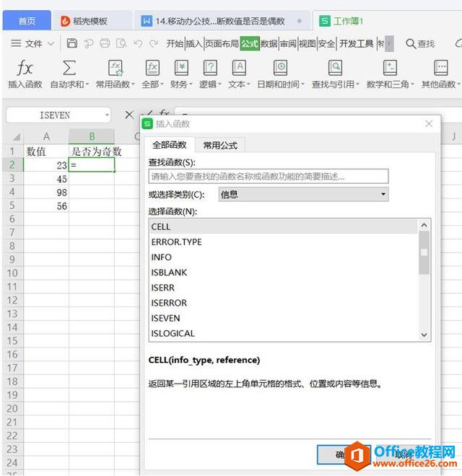Viewport: 462px width, 476px height.
Task: Open the Name Box dropdown showing ISEVEN
Action: [107, 115]
